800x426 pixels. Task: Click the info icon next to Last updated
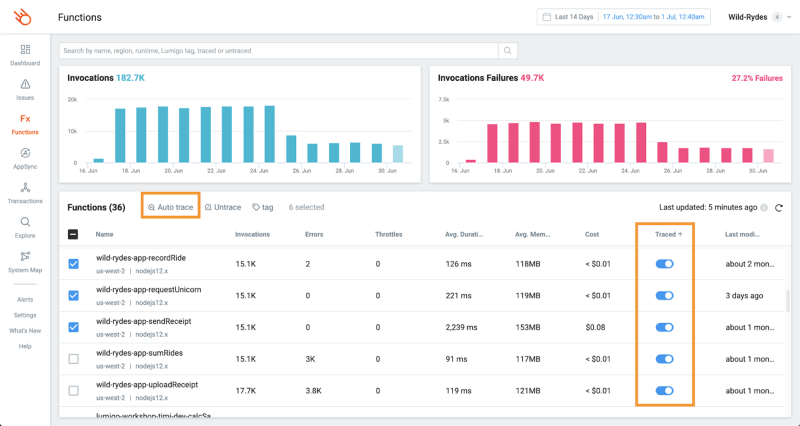(764, 208)
